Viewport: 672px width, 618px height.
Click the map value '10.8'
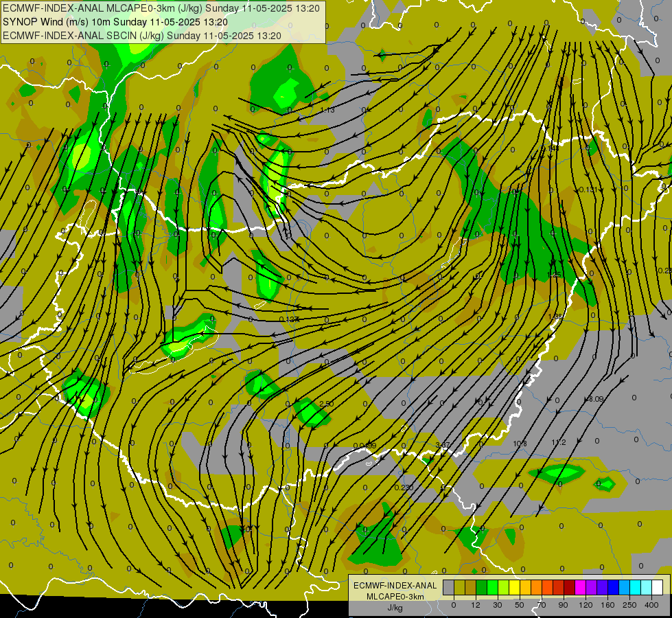tap(520, 444)
